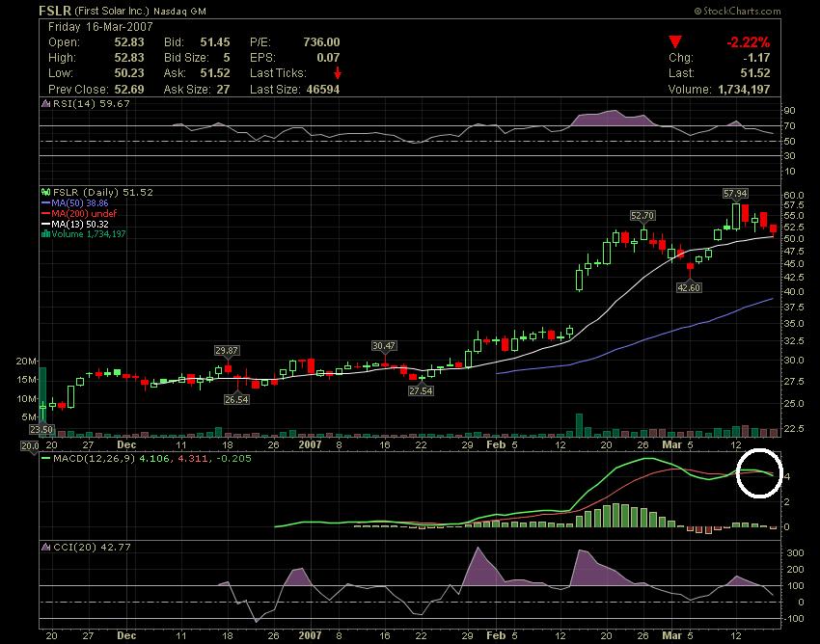Click the Low value 50.23

point(129,73)
